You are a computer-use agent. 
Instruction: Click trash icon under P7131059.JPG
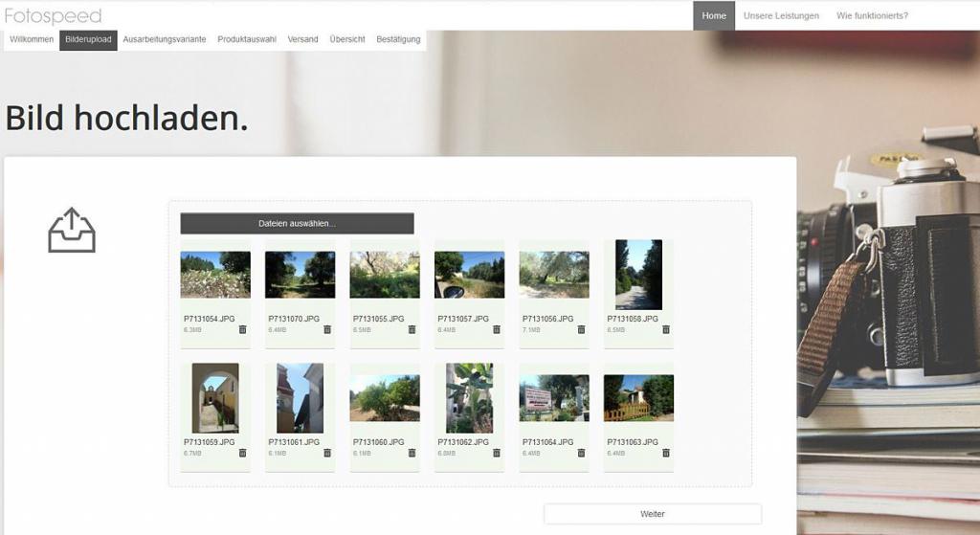point(242,453)
